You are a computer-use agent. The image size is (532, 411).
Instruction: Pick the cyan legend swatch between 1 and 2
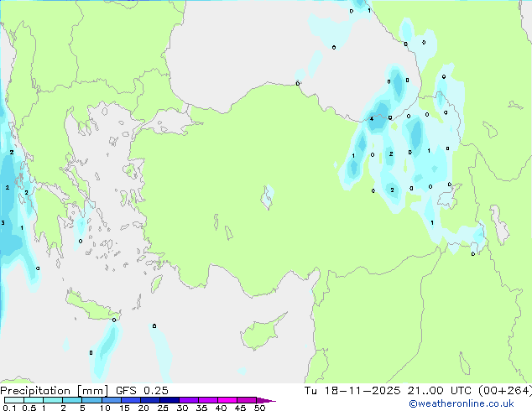point(53,400)
